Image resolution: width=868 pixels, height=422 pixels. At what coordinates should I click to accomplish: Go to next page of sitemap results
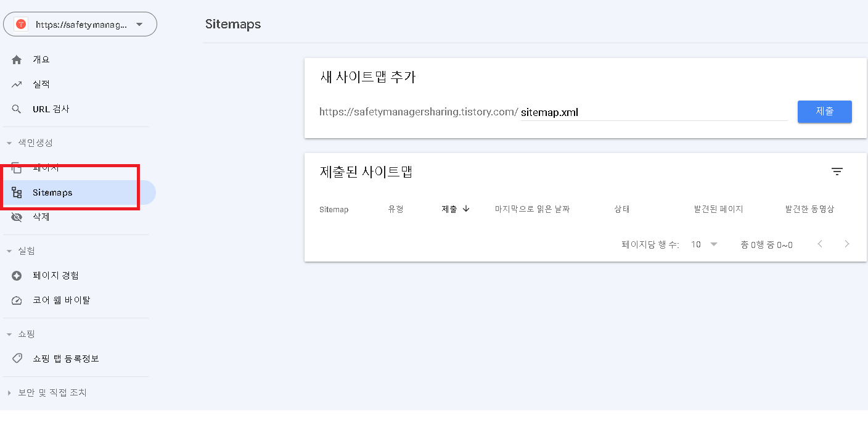(847, 244)
